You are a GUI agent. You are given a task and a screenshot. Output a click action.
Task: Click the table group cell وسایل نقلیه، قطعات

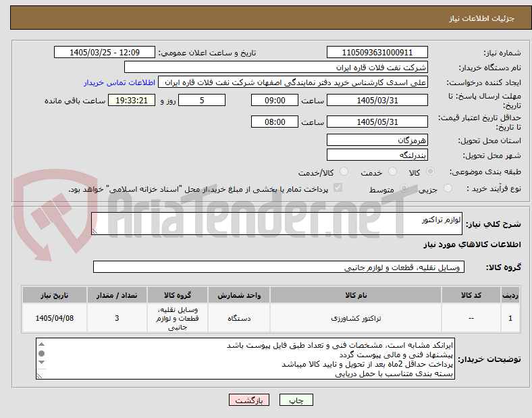(x=177, y=318)
